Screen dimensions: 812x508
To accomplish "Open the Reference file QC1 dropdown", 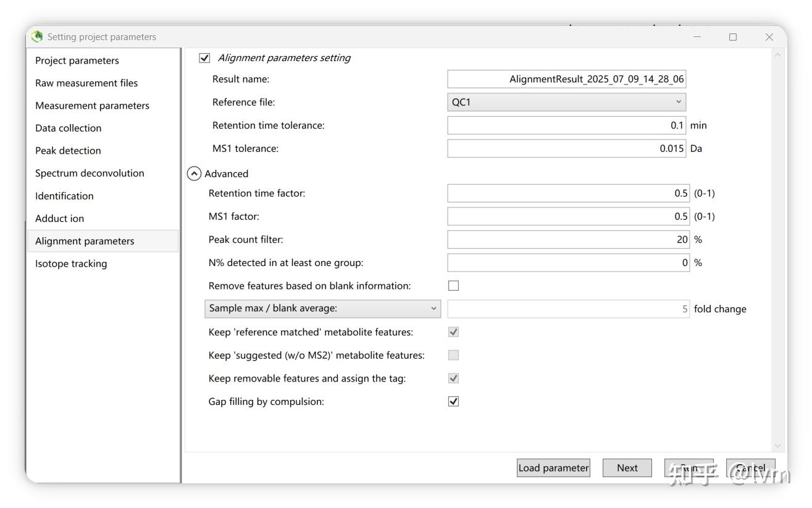I will (x=566, y=102).
